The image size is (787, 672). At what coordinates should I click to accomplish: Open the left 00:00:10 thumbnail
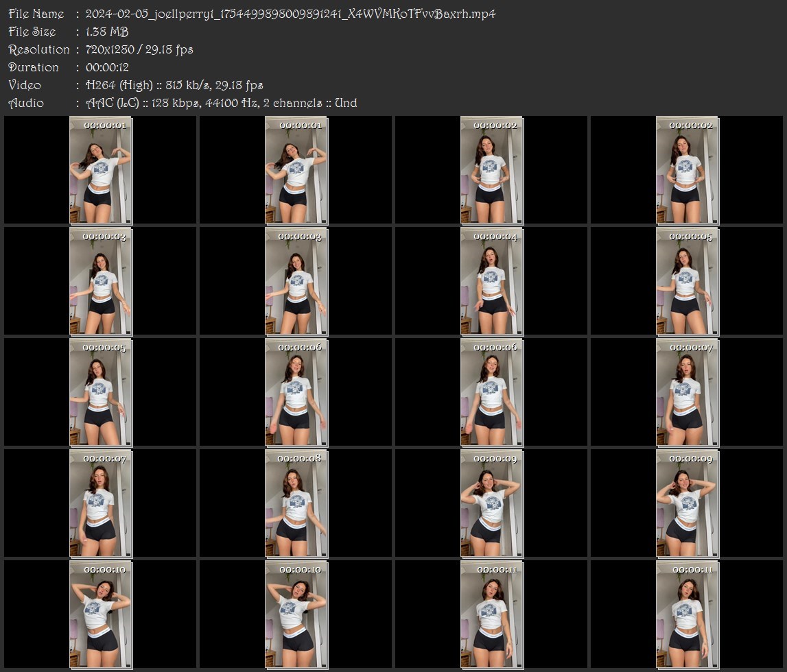pos(101,615)
